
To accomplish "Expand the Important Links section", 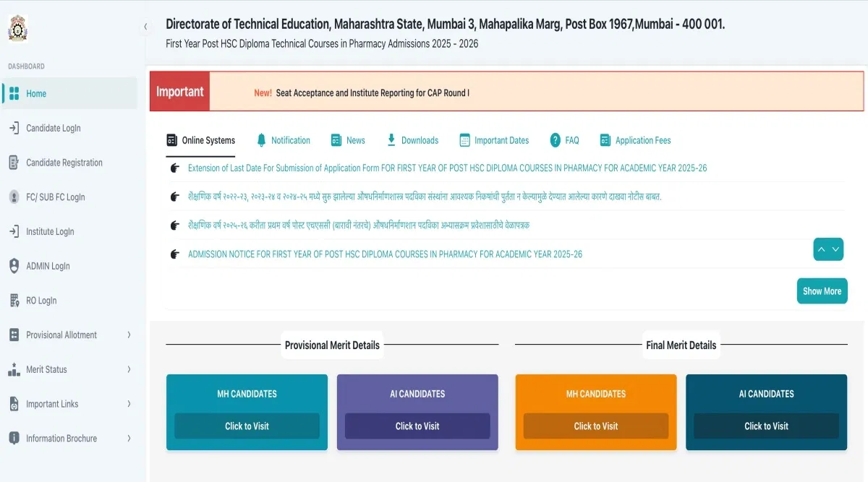I will (129, 404).
